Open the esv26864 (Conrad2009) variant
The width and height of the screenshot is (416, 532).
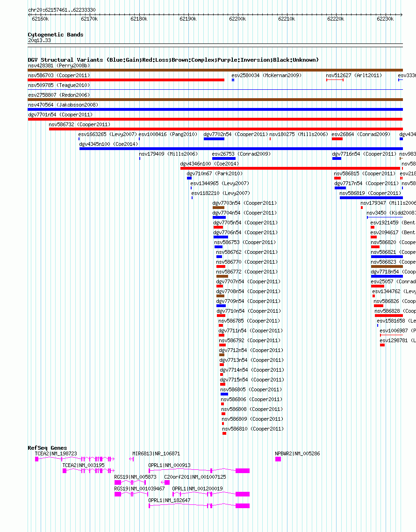361,134
